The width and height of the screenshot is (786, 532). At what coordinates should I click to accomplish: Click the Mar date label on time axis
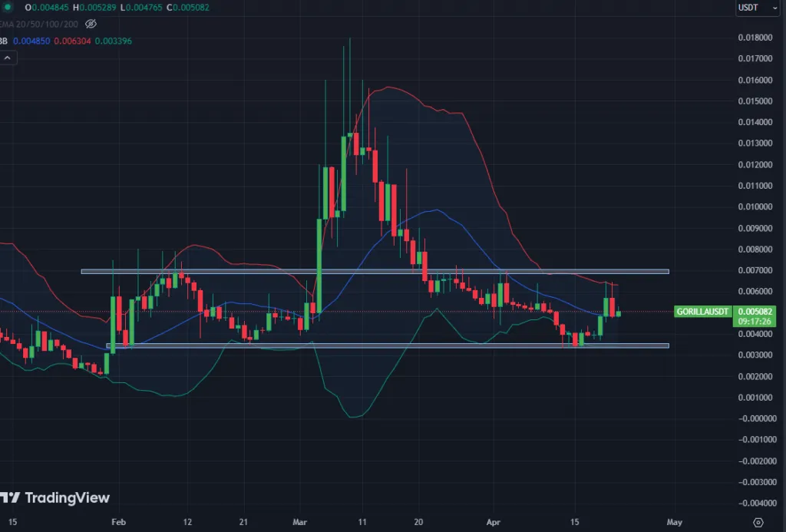300,522
